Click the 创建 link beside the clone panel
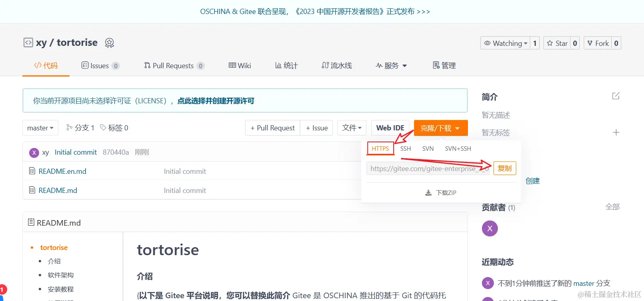Screen dimensions: 644x301 [x=533, y=181]
